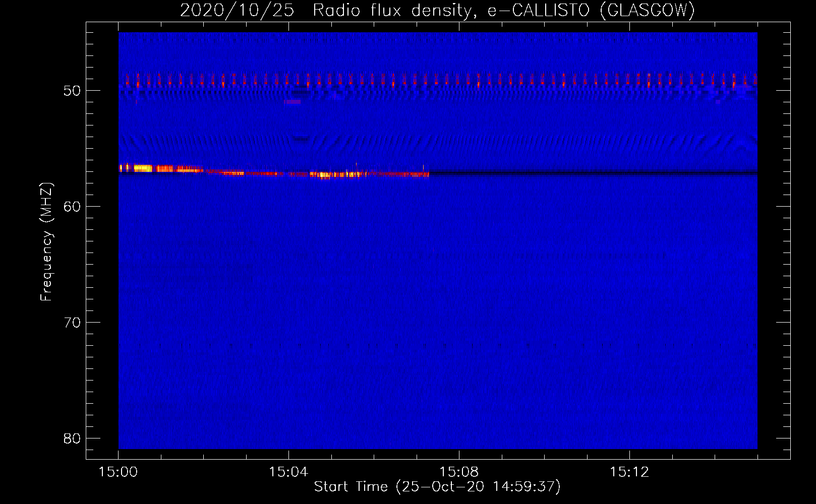The image size is (816, 504).
Task: Click the 15:08 time tick label
Action: [x=459, y=472]
